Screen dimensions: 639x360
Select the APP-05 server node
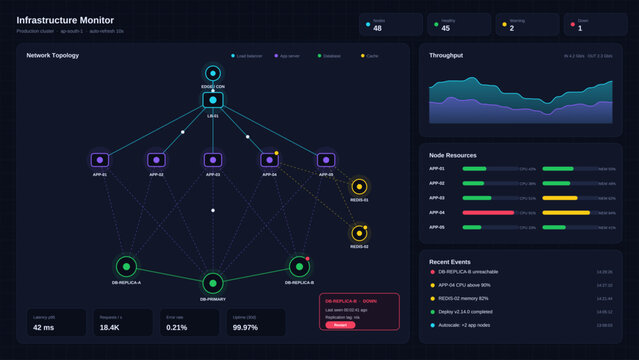[x=326, y=160]
